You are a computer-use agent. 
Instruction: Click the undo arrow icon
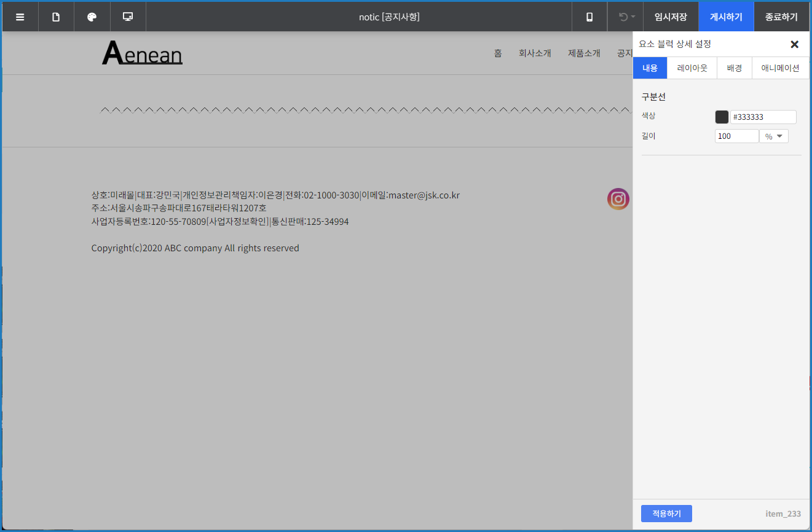[x=623, y=17]
